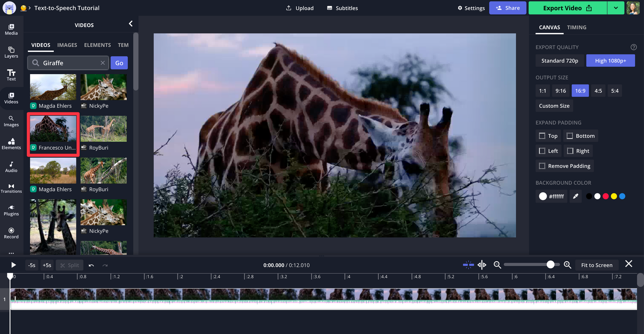
Task: Select the 1:1 aspect ratio
Action: [543, 91]
